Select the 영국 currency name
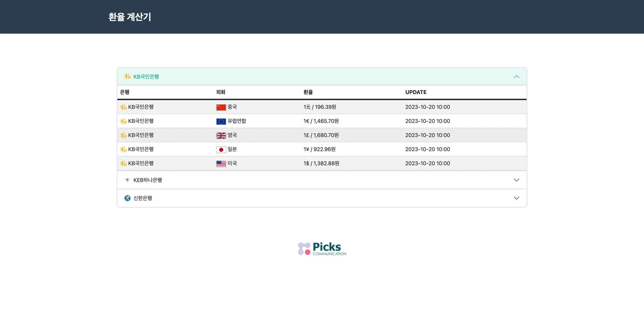The width and height of the screenshot is (644, 315). point(232,135)
